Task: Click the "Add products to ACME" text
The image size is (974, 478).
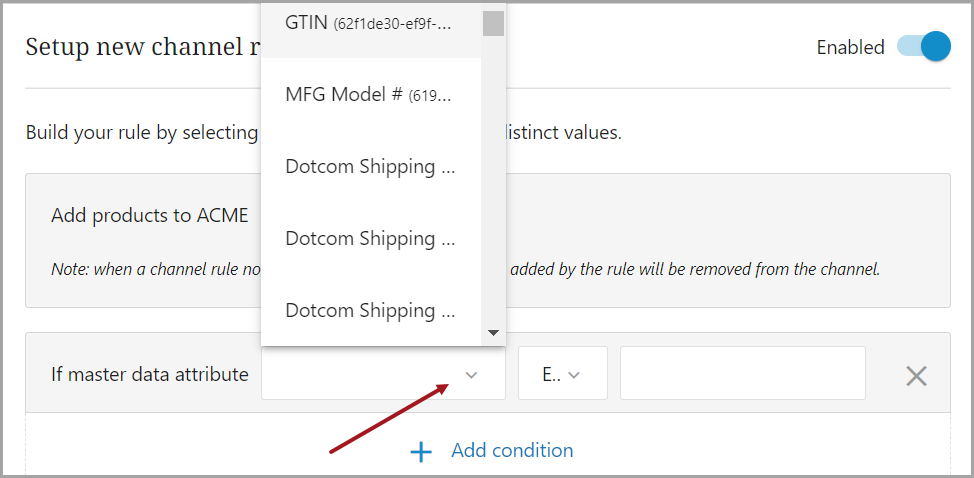Action: click(x=150, y=216)
